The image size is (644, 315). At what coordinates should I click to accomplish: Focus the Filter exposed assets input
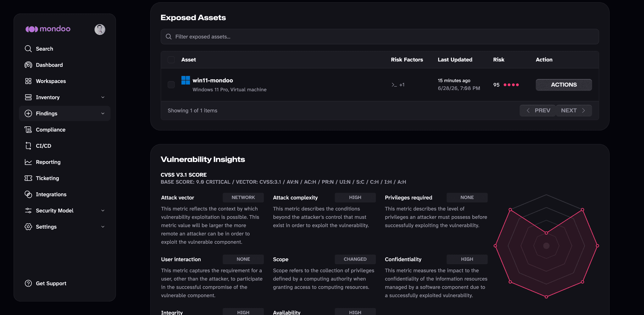click(x=380, y=37)
